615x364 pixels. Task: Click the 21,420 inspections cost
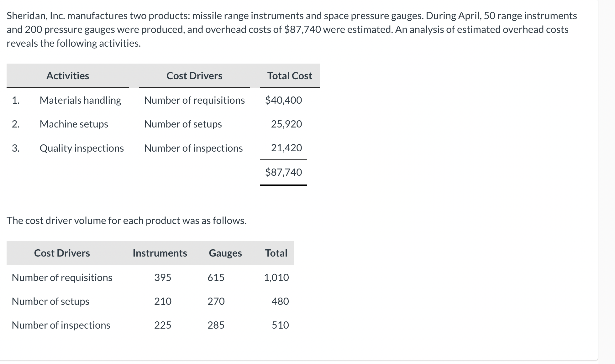pos(286,148)
